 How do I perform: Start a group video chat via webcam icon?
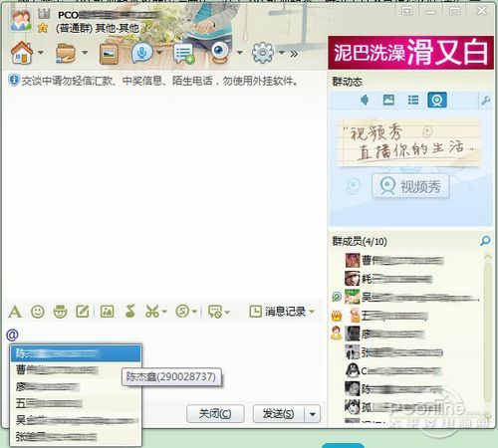(x=221, y=53)
